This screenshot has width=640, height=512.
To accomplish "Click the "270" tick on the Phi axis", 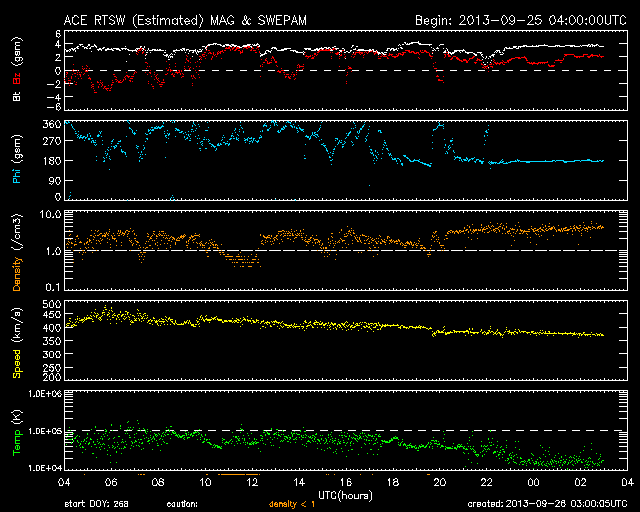I will coord(52,141).
